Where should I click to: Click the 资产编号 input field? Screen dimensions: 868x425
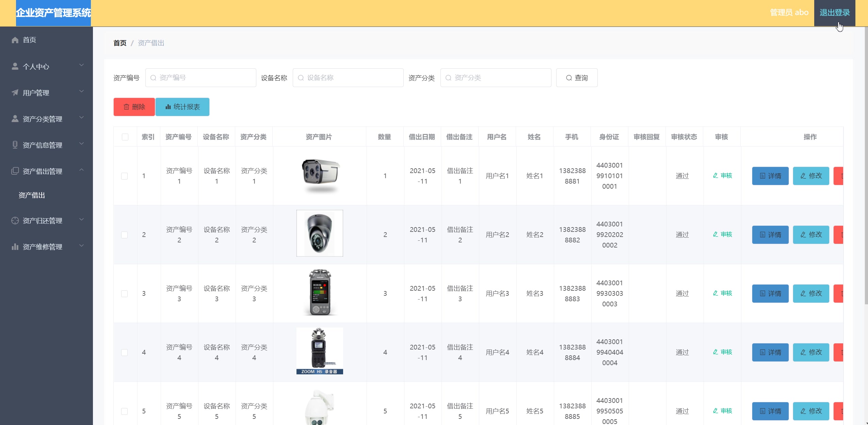point(201,78)
